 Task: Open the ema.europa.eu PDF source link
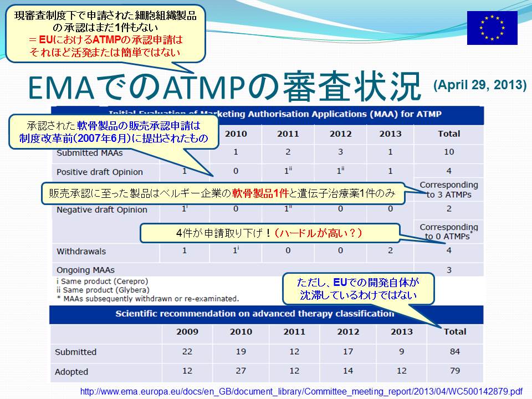tap(301, 392)
